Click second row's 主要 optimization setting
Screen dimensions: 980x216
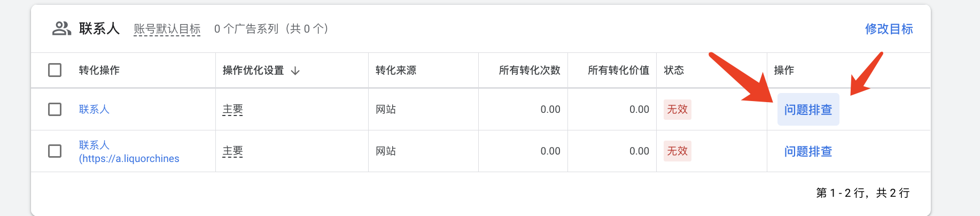[232, 151]
